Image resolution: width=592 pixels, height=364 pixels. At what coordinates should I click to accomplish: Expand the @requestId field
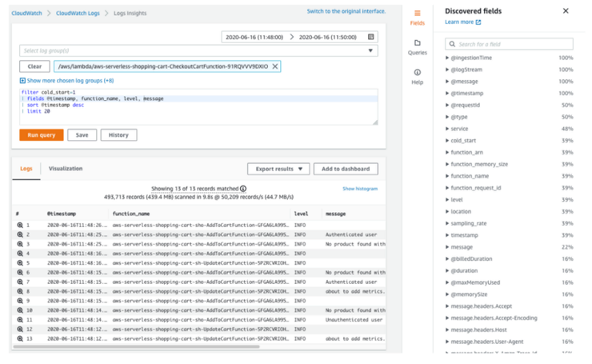point(447,105)
